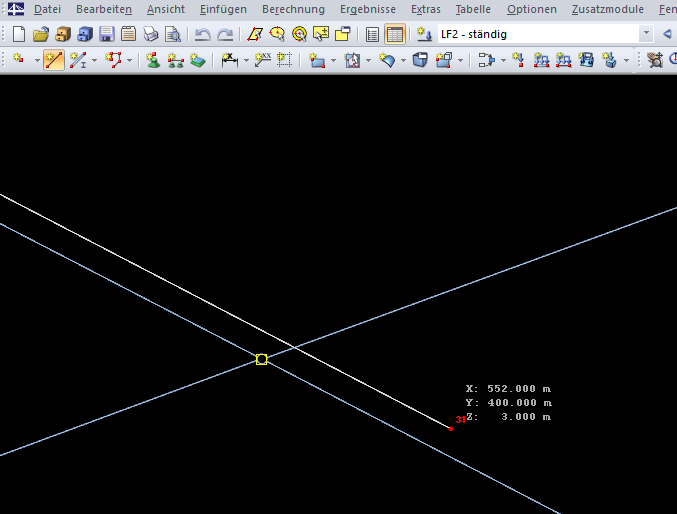Open the Zusatzmodule menu

607,9
